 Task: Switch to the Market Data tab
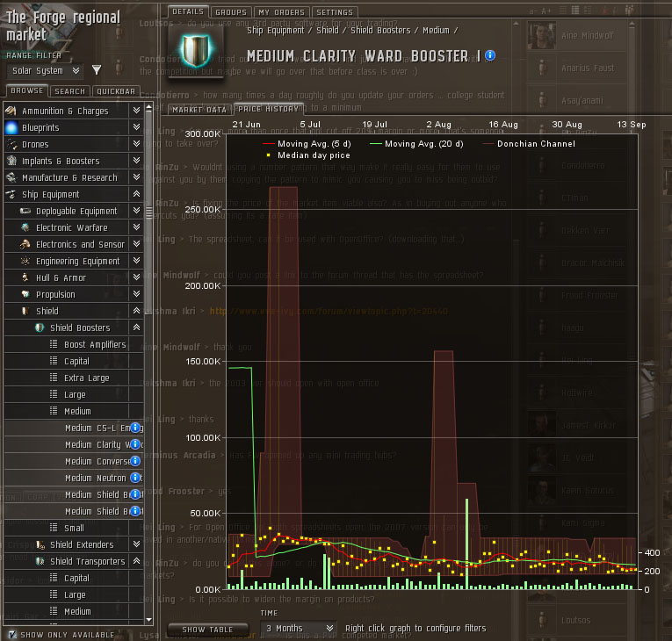coord(199,110)
